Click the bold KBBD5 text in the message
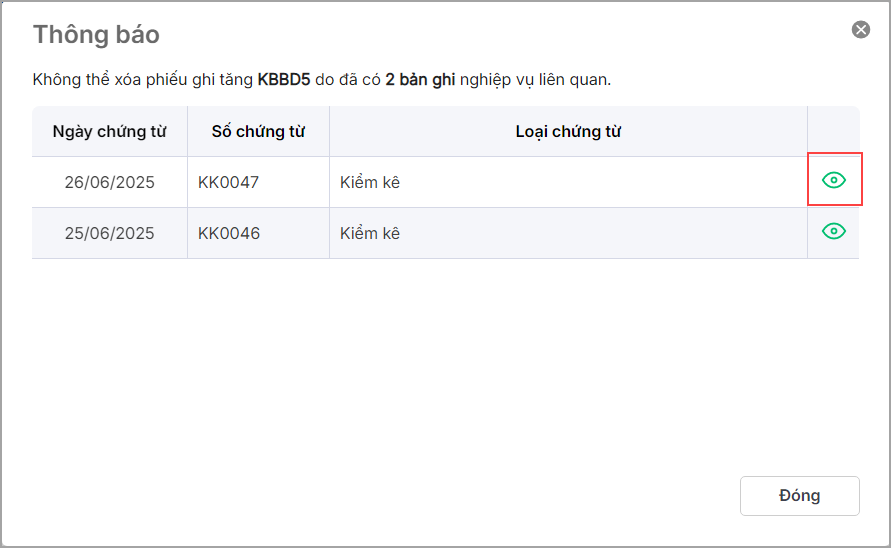Screen dimensions: 891x548 coord(284,79)
